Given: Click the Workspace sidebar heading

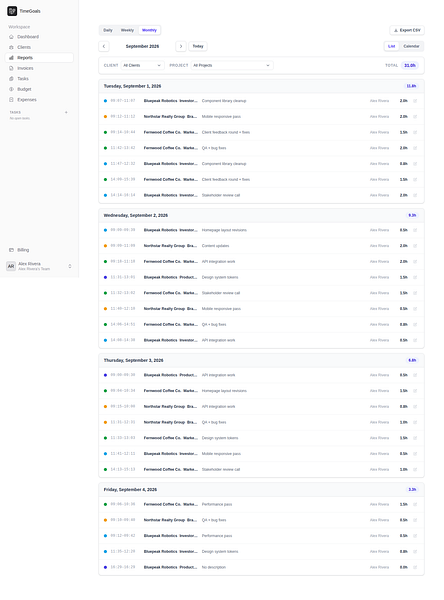Looking at the screenshot, I should point(19,27).
